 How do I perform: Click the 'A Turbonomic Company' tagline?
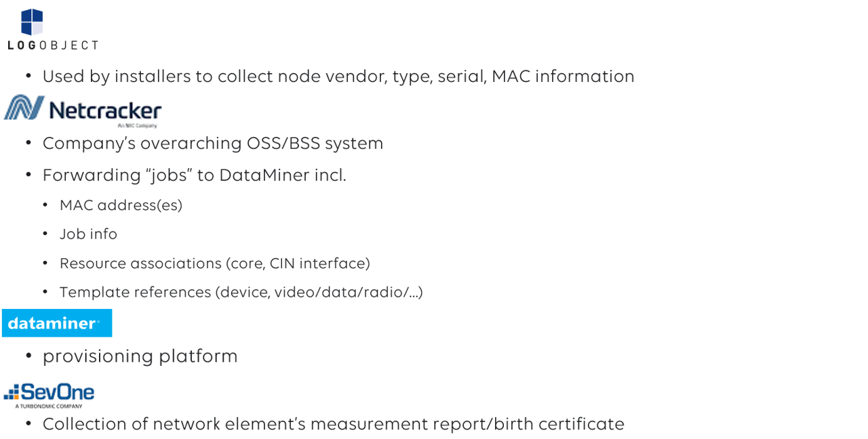pos(49,406)
